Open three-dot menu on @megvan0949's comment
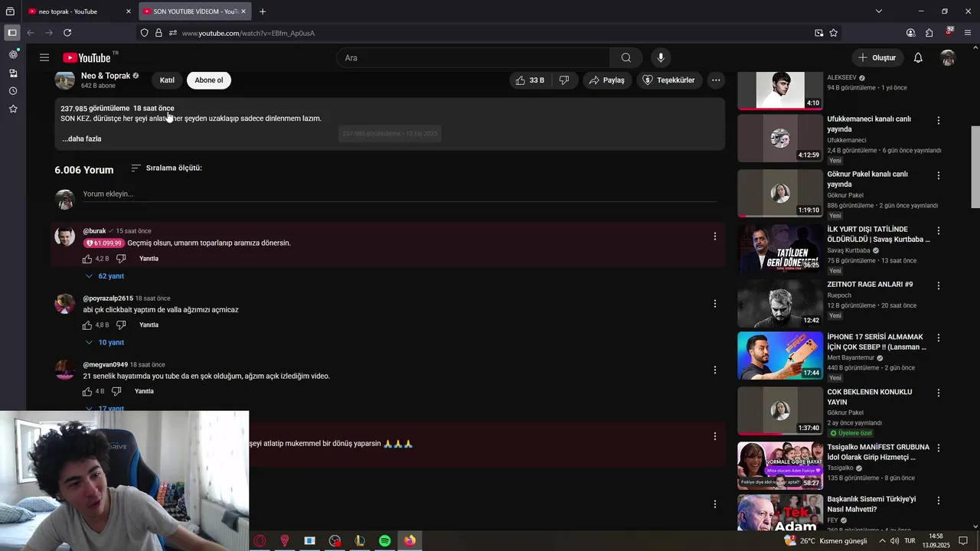This screenshot has height=551, width=980. [715, 370]
